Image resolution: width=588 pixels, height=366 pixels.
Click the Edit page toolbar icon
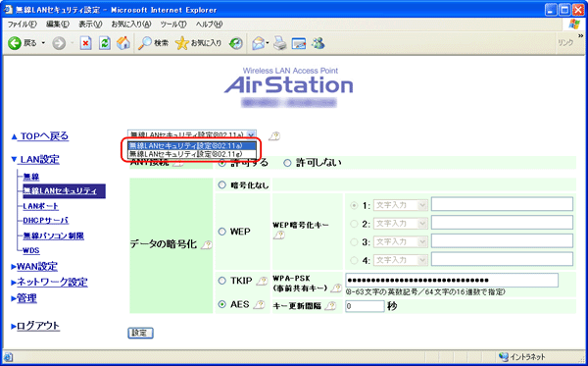click(299, 43)
